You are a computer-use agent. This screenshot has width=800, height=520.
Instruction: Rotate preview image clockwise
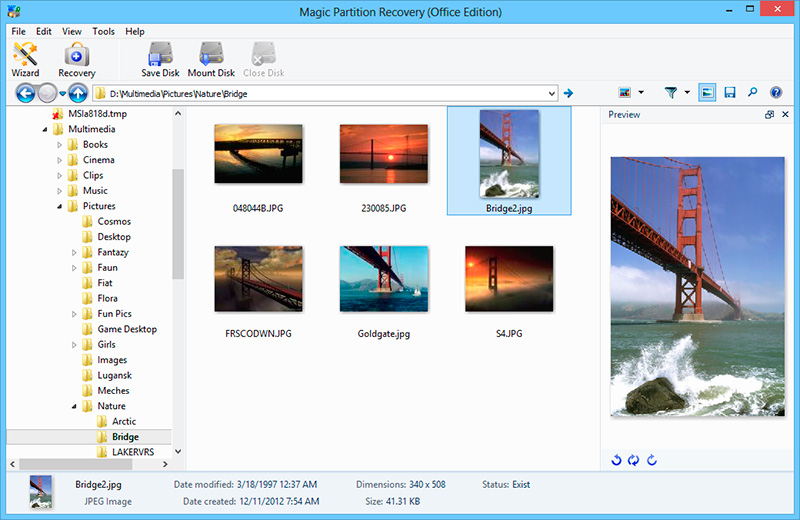tap(652, 460)
